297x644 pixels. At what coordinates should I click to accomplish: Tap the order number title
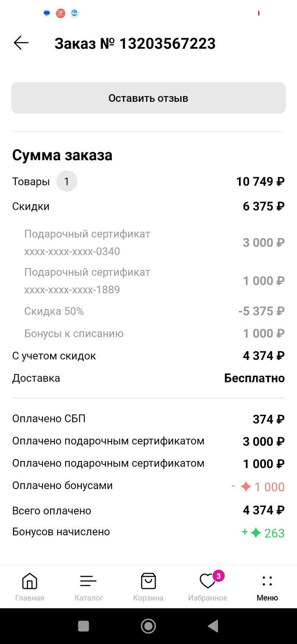coord(135,43)
